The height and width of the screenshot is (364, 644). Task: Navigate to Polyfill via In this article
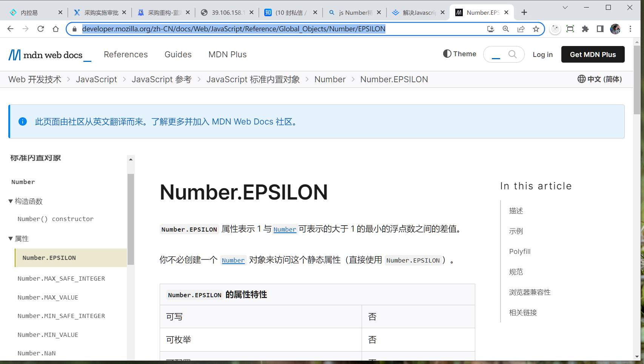tap(520, 251)
